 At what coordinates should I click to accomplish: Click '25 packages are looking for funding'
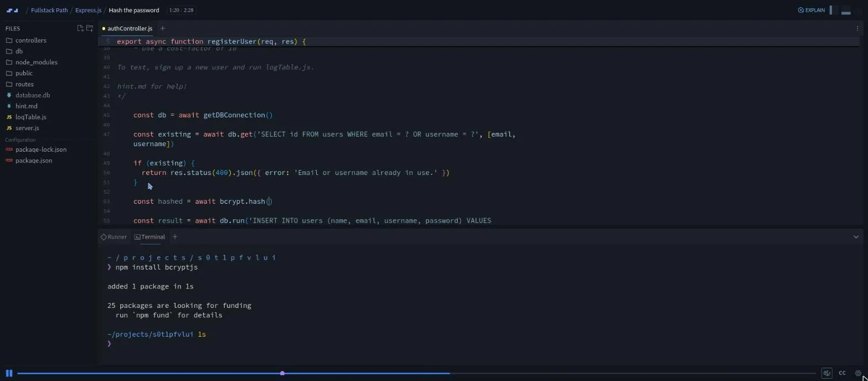(x=179, y=306)
